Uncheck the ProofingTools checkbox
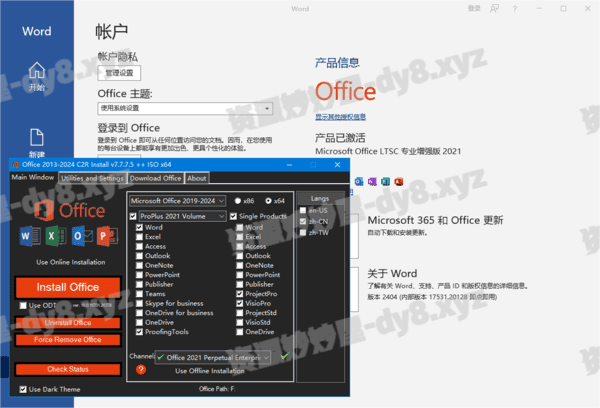Screen dimensions: 600x408 (139, 332)
